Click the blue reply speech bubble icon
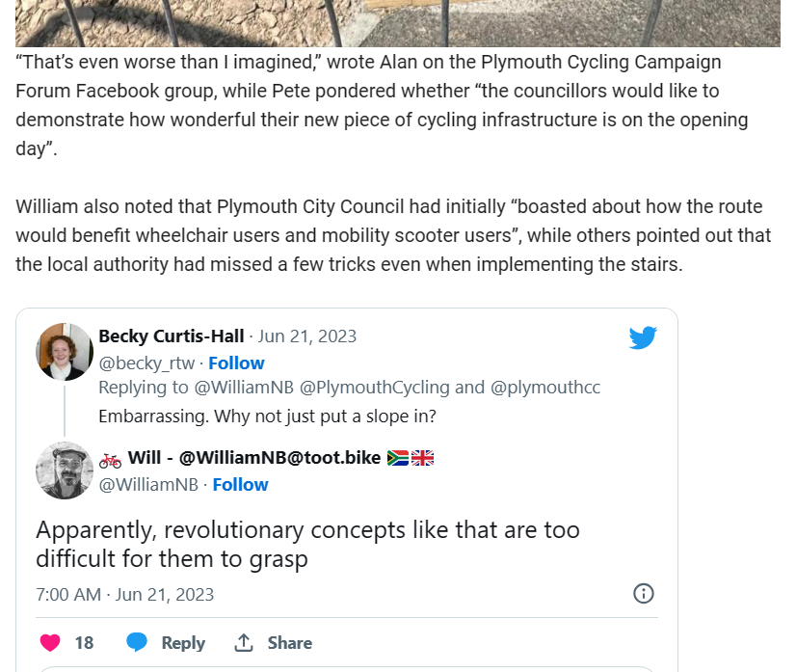This screenshot has height=672, width=796. point(137,642)
